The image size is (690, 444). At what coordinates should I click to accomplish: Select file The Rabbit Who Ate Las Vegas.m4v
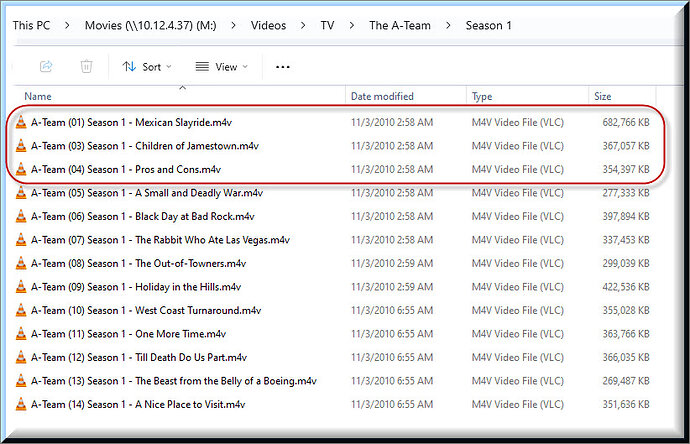tap(160, 240)
